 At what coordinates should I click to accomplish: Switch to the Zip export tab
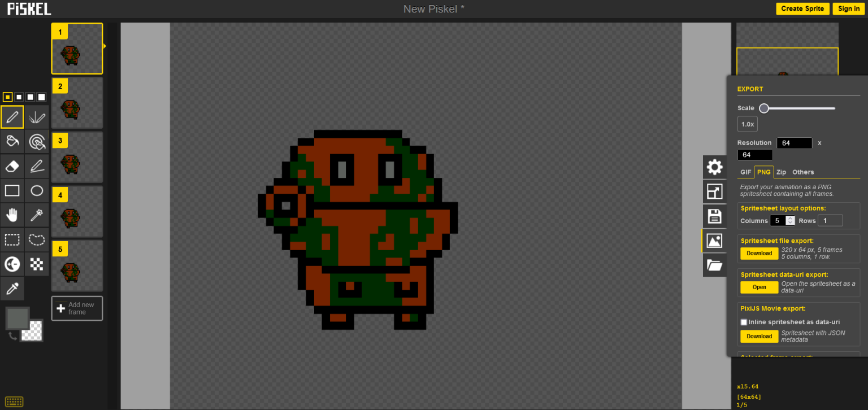(781, 172)
